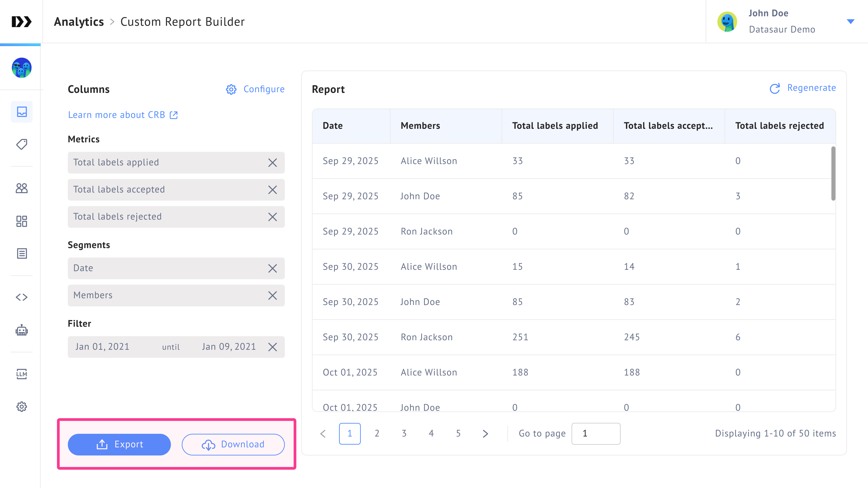Image resolution: width=868 pixels, height=488 pixels.
Task: Select page 3 in pagination
Action: (404, 434)
